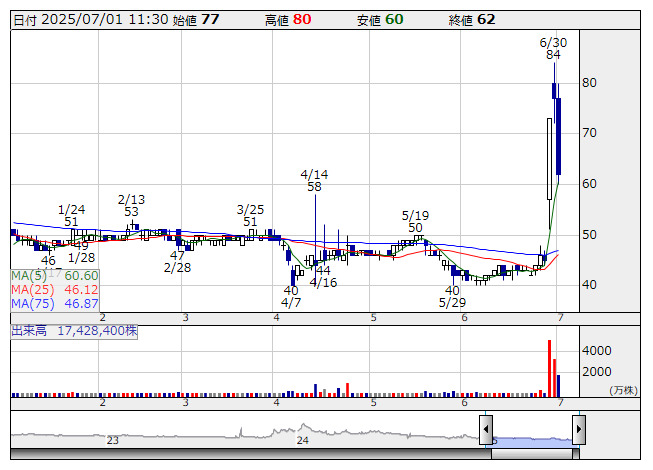Viewport: 653px width, 470px height.
Task: Click the large blue candlestick at far right
Action: point(558,135)
